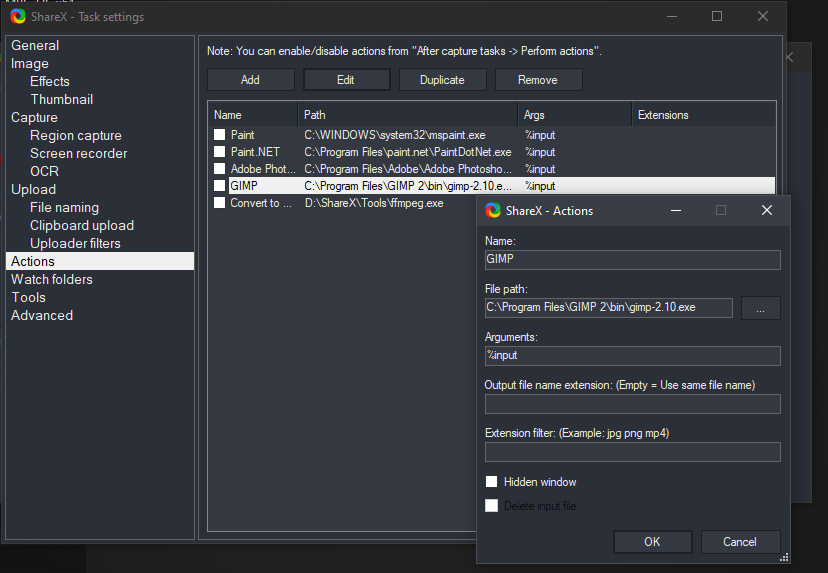Open the Upload settings section
The height and width of the screenshot is (573, 828).
coord(33,189)
